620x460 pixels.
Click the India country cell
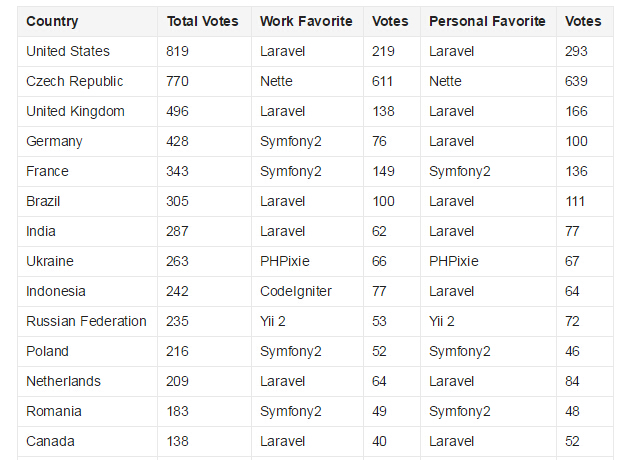41,231
